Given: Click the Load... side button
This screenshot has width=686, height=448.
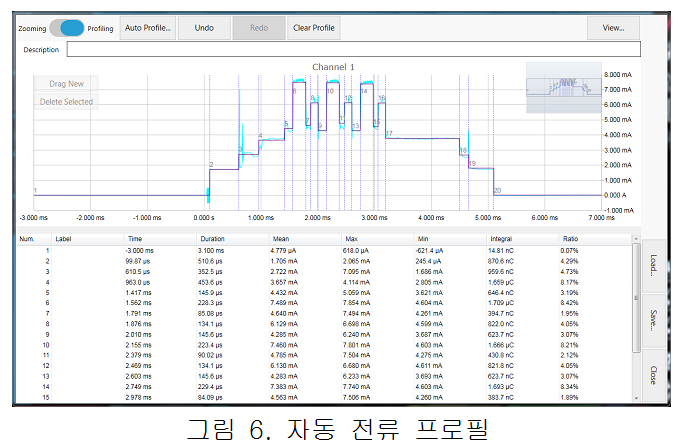Looking at the screenshot, I should (x=653, y=264).
